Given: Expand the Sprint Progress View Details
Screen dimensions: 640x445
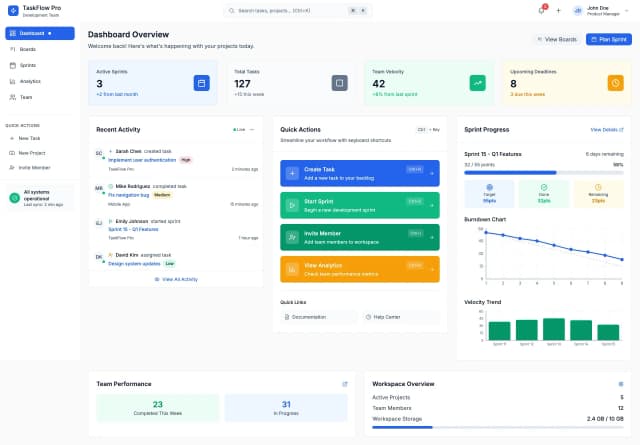Looking at the screenshot, I should pos(606,129).
